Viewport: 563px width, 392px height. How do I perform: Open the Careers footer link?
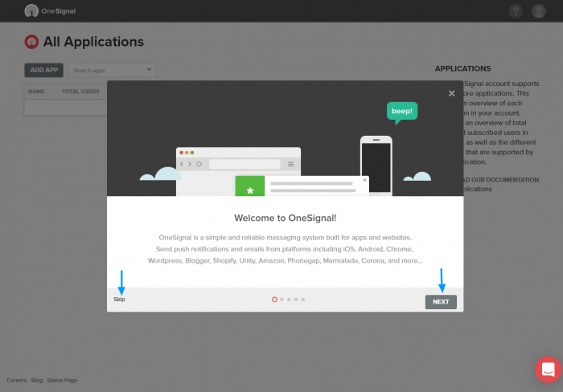tap(17, 380)
